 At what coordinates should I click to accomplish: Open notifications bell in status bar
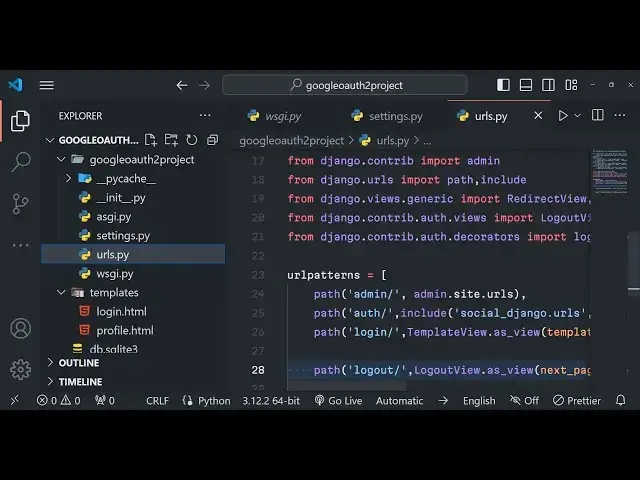coord(620,400)
